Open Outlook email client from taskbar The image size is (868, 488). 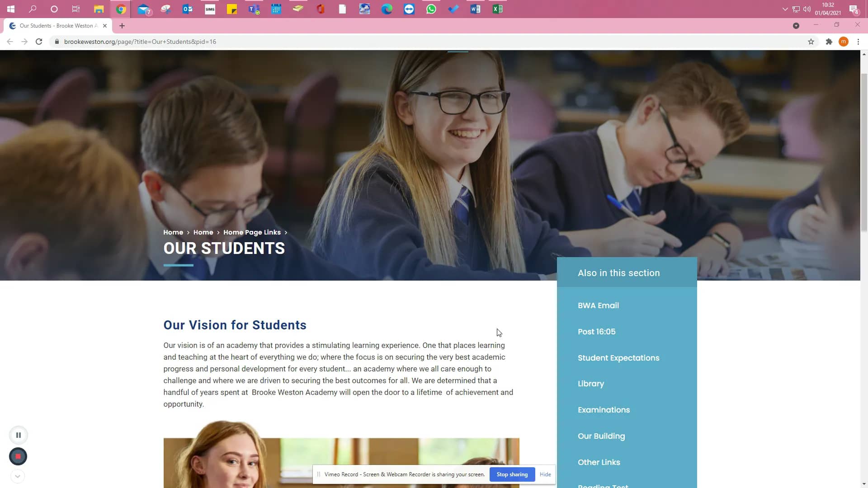pos(187,8)
